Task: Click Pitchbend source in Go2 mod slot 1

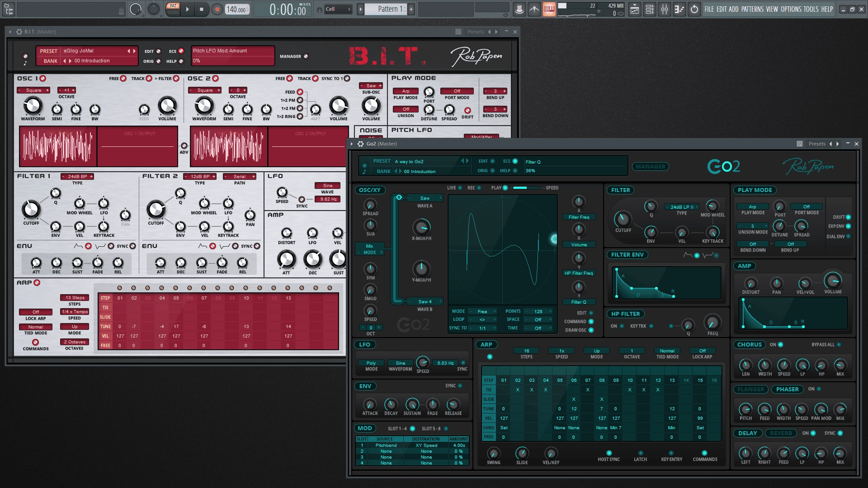Action: (x=386, y=446)
